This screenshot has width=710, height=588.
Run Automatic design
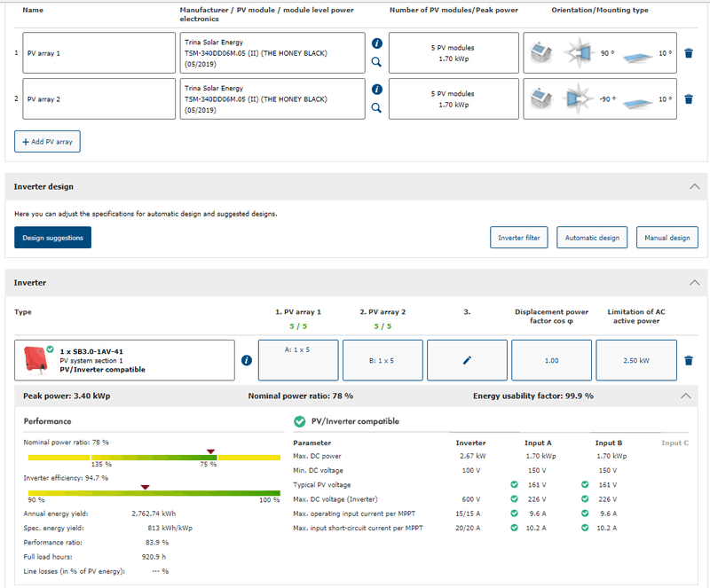point(592,238)
